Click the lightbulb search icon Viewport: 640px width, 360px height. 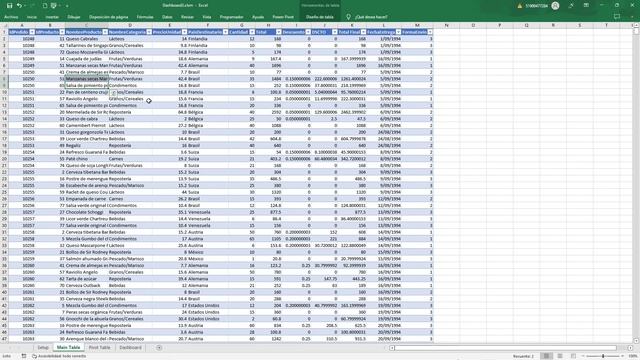[x=348, y=17]
